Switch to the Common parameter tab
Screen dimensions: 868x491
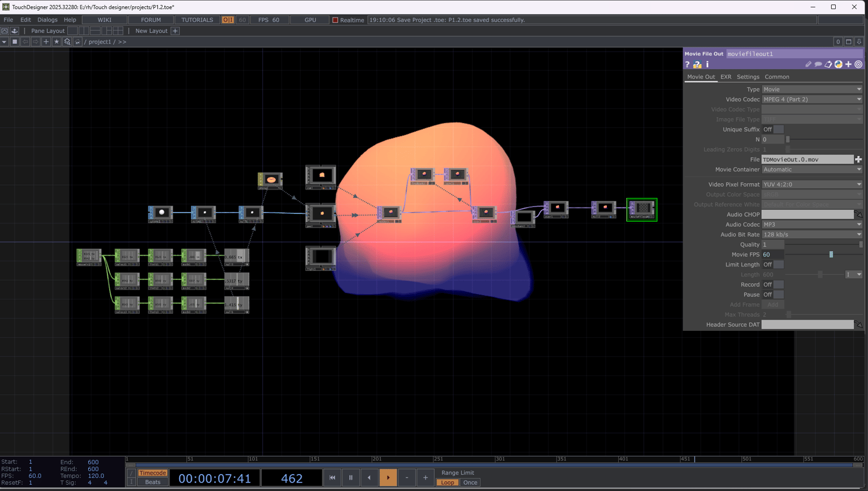777,77
